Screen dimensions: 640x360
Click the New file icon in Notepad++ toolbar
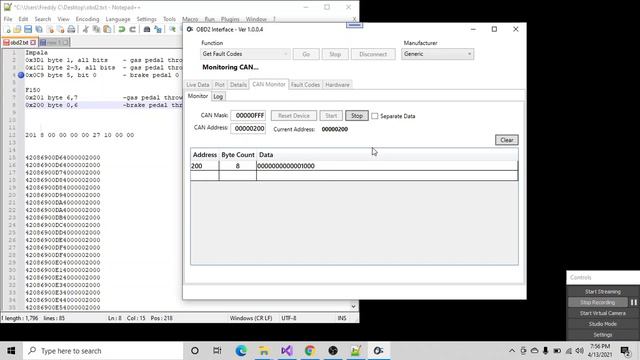7,29
